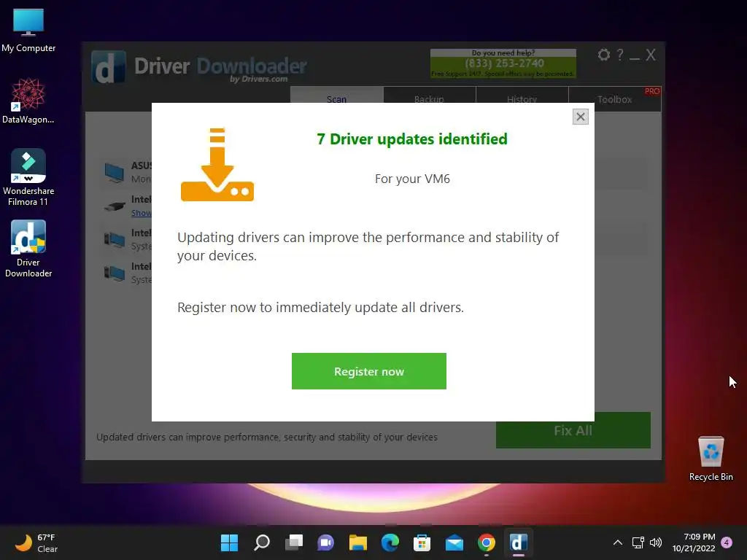Open Mail app from taskbar
Viewport: 747px width, 560px height.
coord(454,542)
